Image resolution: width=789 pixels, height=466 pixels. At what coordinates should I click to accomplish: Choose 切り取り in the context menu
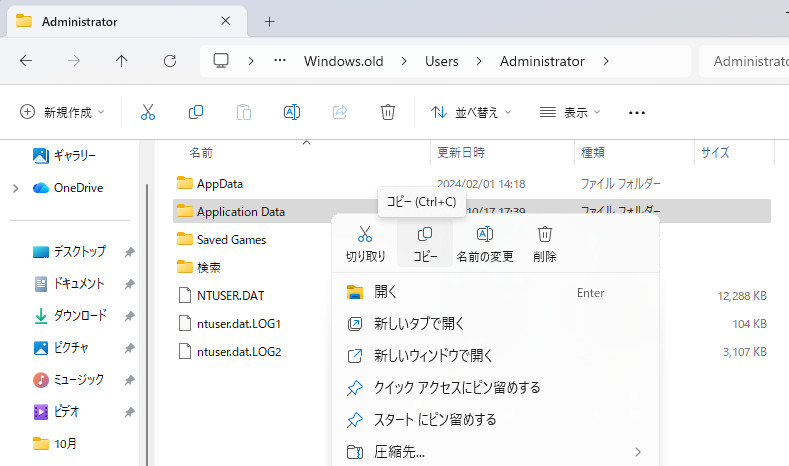365,245
